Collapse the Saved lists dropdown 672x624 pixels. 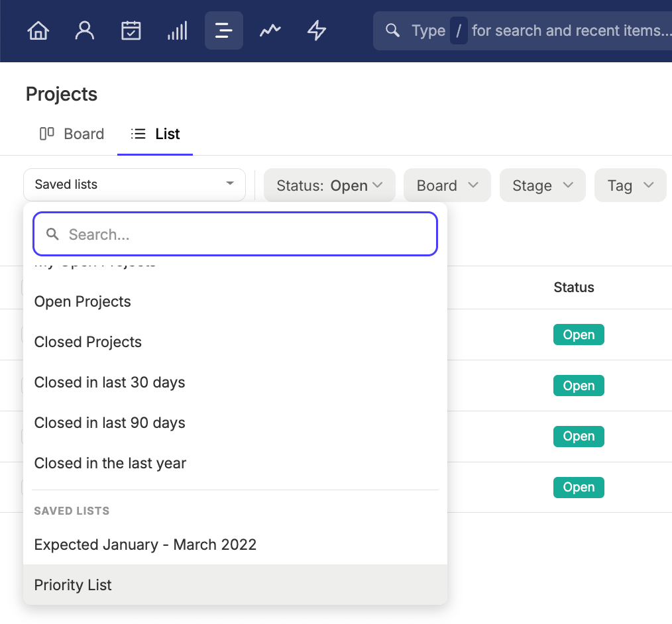(x=134, y=185)
